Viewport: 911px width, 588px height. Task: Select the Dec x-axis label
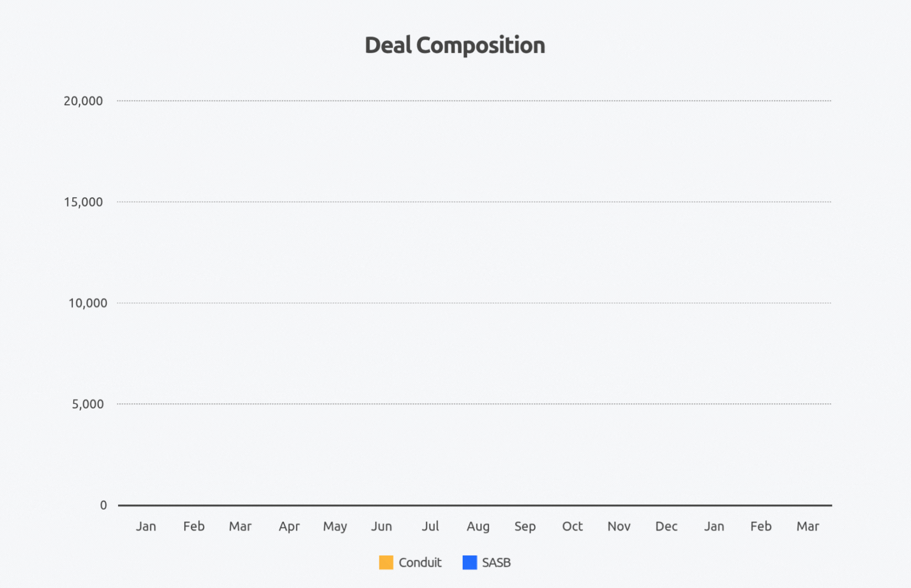(666, 527)
